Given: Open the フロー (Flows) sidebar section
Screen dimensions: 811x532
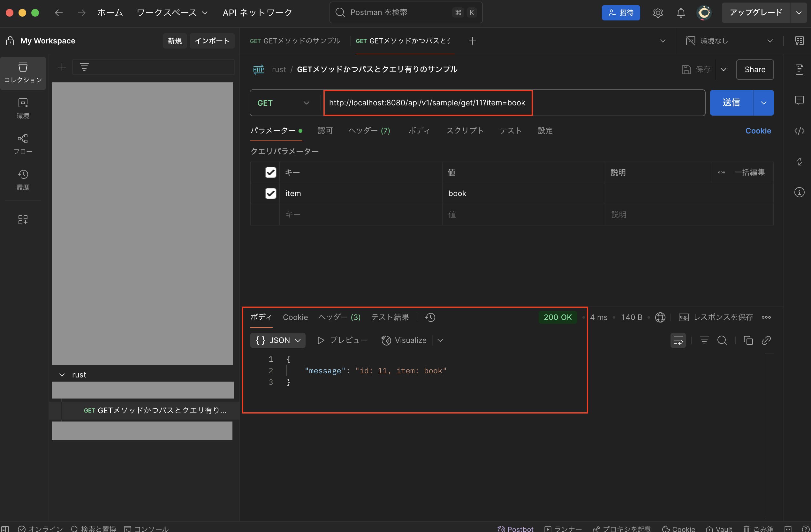Looking at the screenshot, I should coord(23,144).
